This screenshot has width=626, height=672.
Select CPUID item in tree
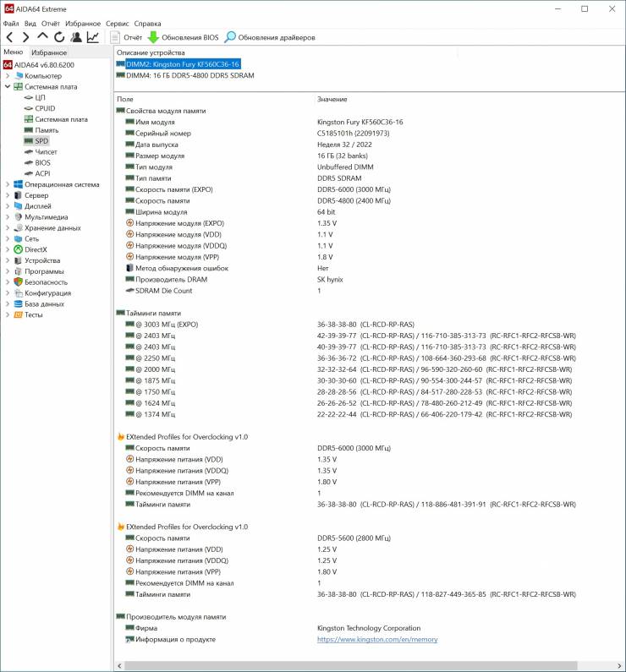(45, 108)
